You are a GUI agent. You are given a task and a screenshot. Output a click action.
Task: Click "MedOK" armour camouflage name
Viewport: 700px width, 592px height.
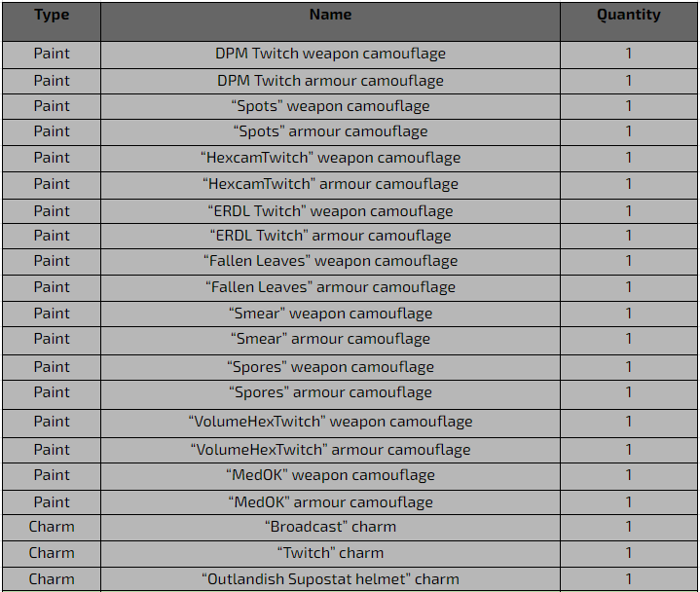(330, 502)
